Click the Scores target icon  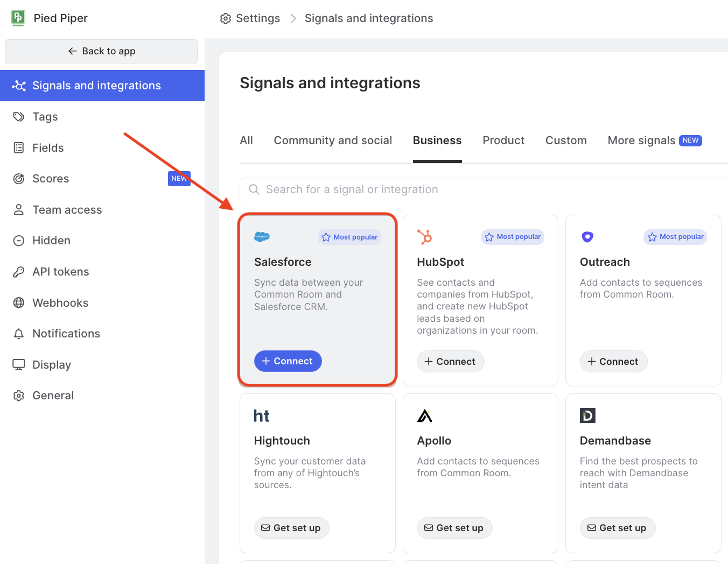(19, 179)
